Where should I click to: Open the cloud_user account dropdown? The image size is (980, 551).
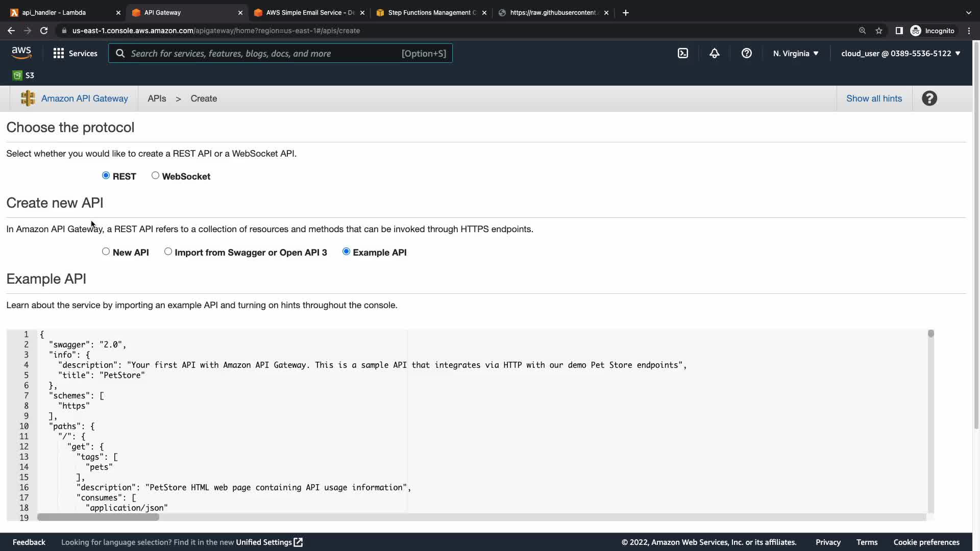pos(900,53)
